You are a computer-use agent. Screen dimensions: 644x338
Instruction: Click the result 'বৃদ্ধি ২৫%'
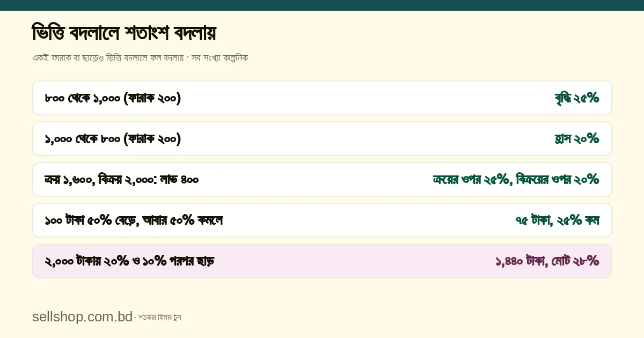(577, 98)
